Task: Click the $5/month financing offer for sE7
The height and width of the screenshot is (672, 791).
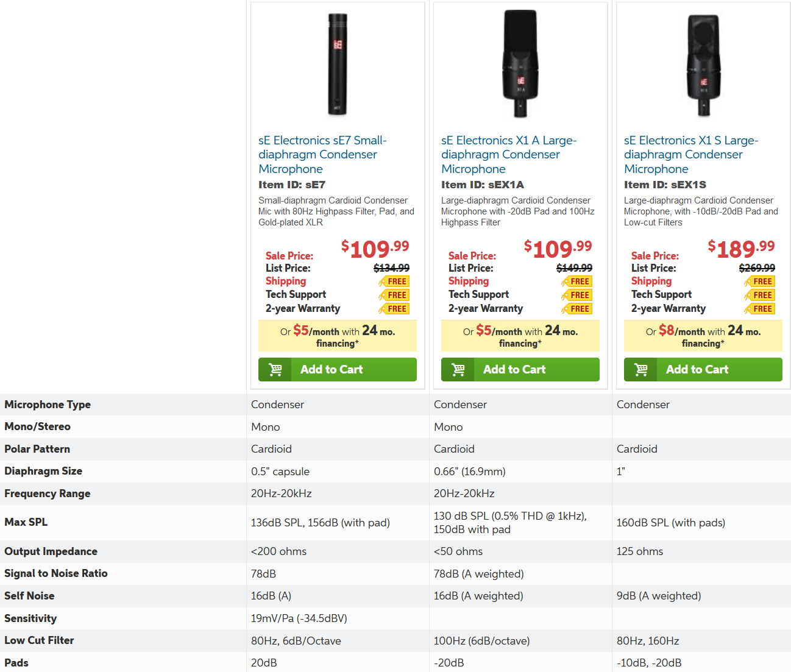Action: pyautogui.click(x=338, y=336)
